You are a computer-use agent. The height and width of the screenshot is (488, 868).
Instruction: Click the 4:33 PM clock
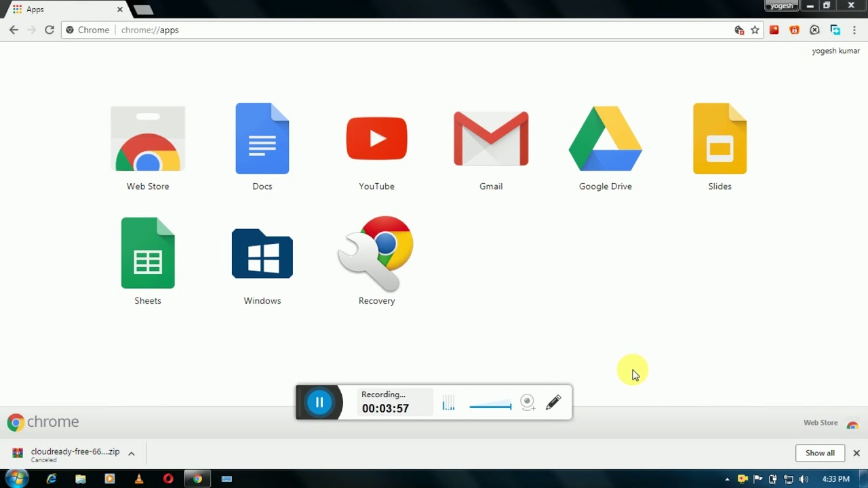coord(835,479)
